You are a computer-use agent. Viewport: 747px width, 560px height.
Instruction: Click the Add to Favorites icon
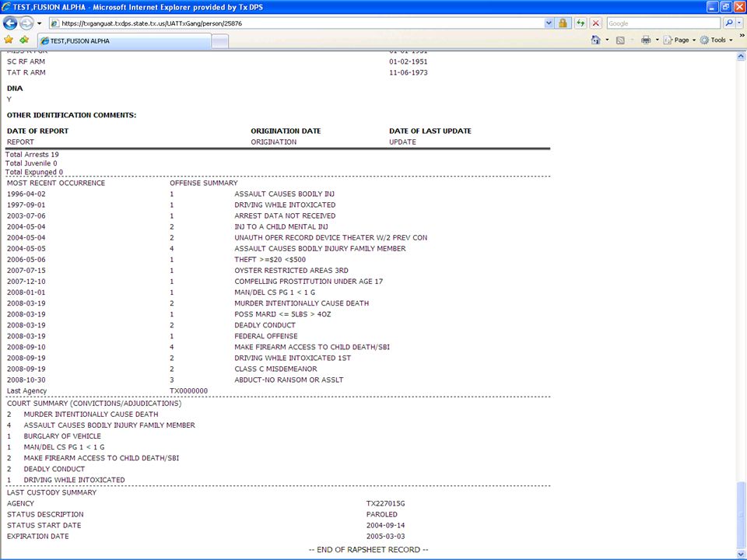pos(24,40)
